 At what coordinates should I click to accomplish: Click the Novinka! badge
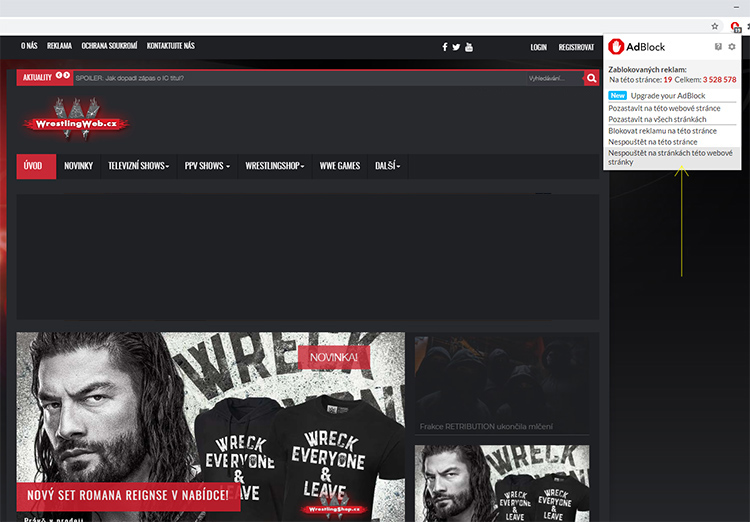pyautogui.click(x=334, y=357)
